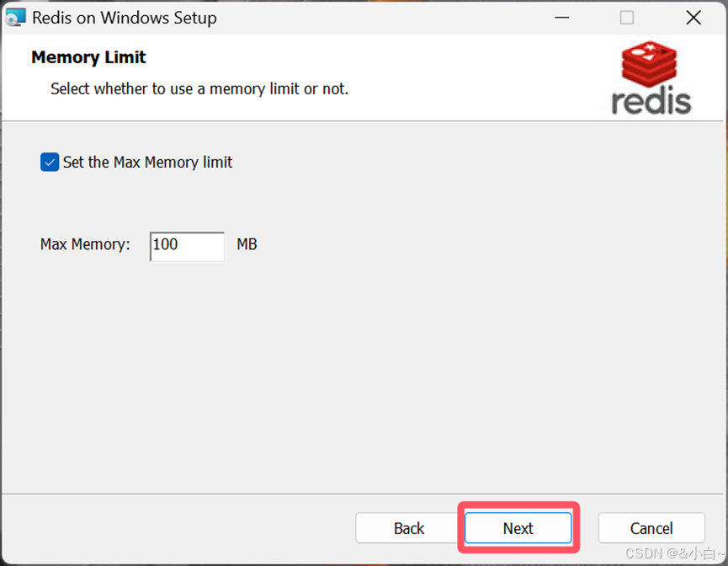Minimize the Redis on Windows Setup window
728x566 pixels.
click(x=562, y=18)
